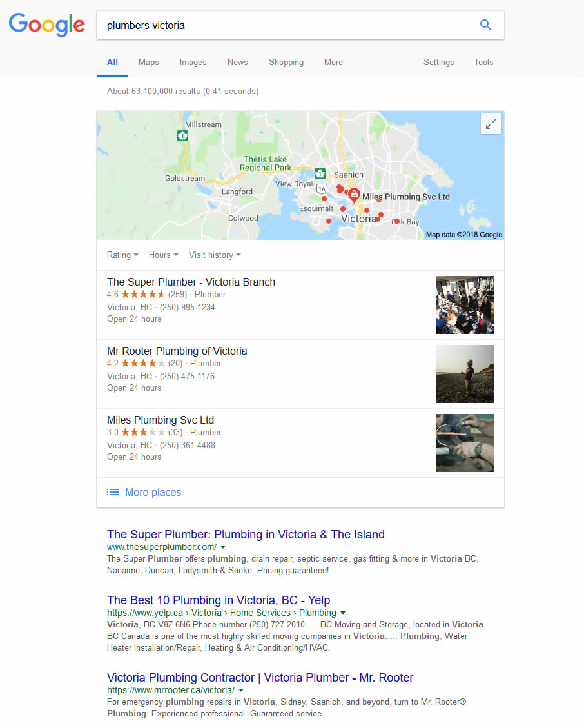584x728 pixels.
Task: Click the blue search magnifier icon
Action: (x=485, y=25)
